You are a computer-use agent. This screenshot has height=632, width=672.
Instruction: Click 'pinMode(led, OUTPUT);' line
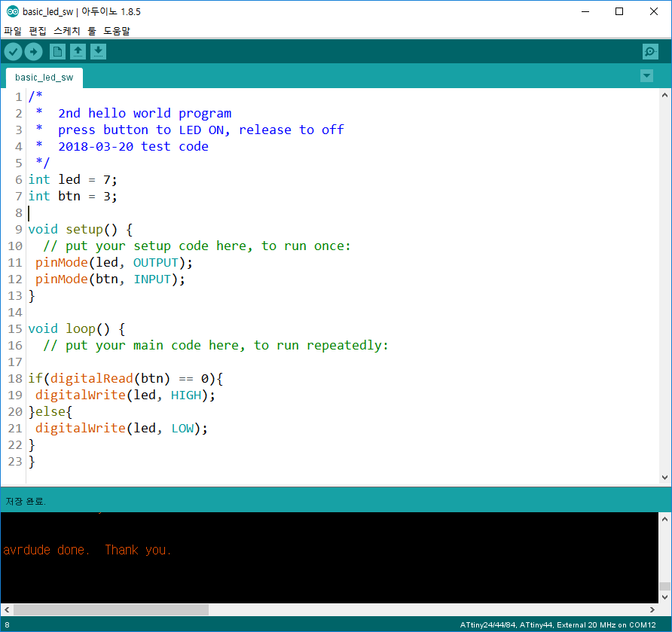tap(114, 263)
